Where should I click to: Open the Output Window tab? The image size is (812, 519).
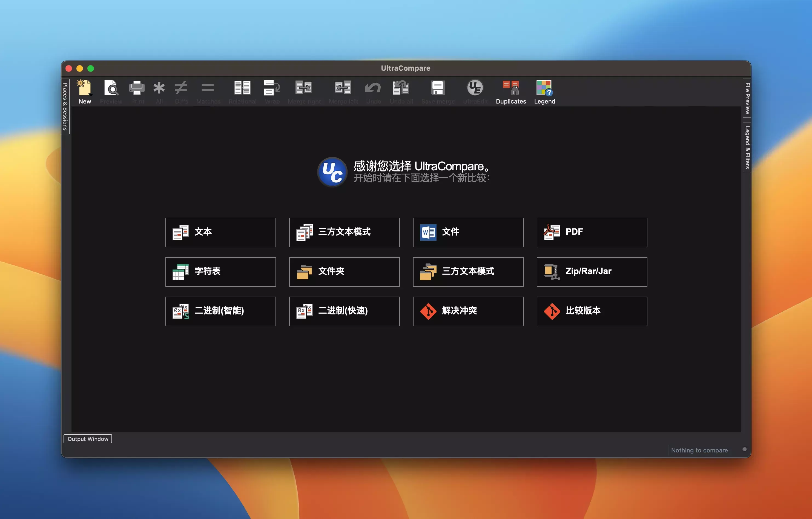[88, 439]
